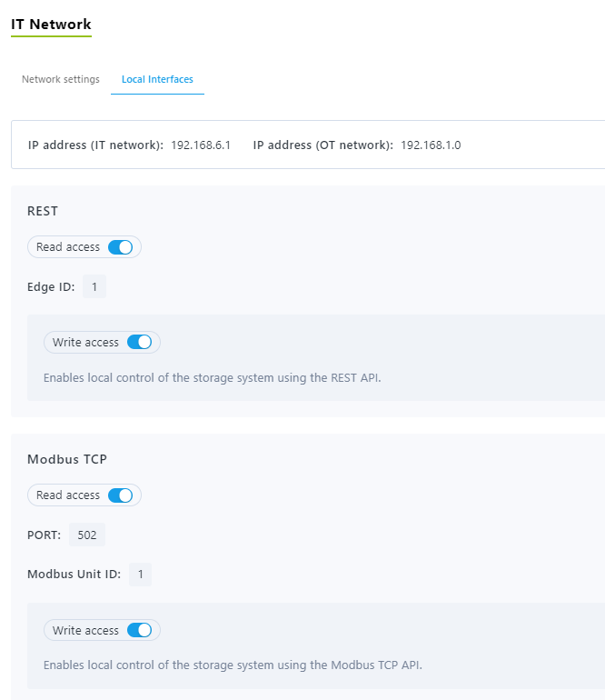Switch off Modbus TCP Write access
The height and width of the screenshot is (700, 605).
(140, 630)
